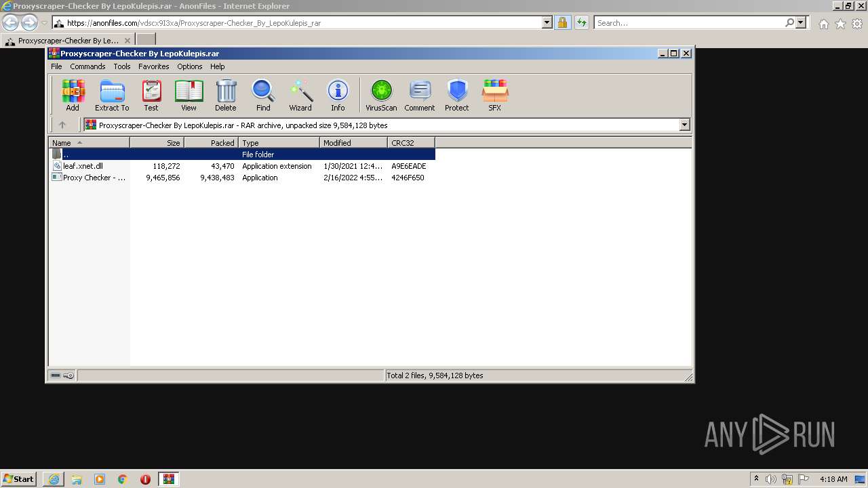
Task: Click the status bar drive icon in WinRAR
Action: click(56, 375)
